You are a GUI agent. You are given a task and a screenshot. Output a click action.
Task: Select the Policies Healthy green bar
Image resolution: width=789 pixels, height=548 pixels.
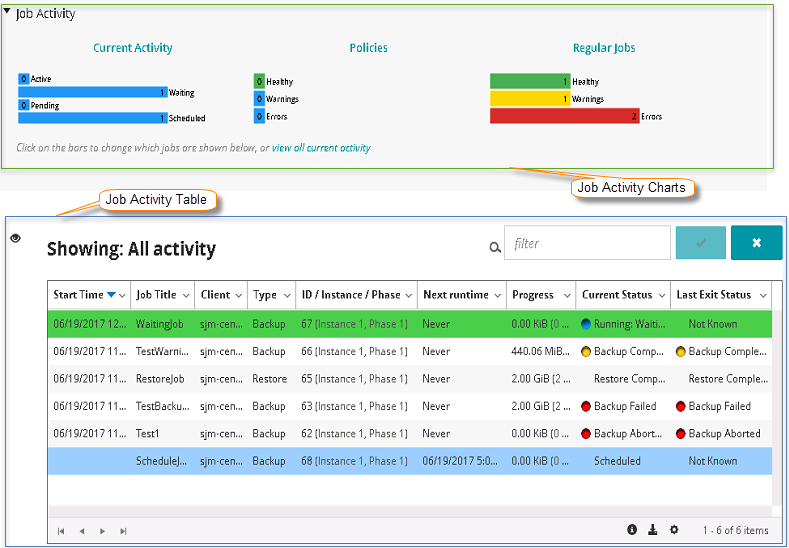pos(259,82)
